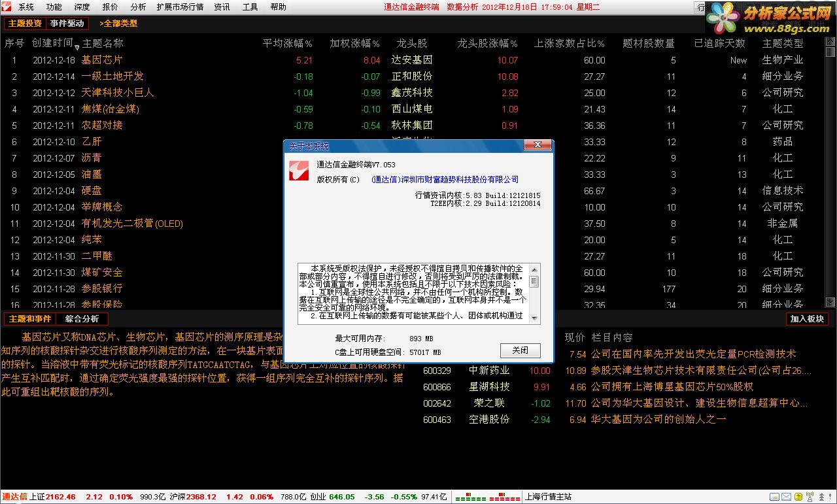Open the 功能 menu

(x=54, y=7)
